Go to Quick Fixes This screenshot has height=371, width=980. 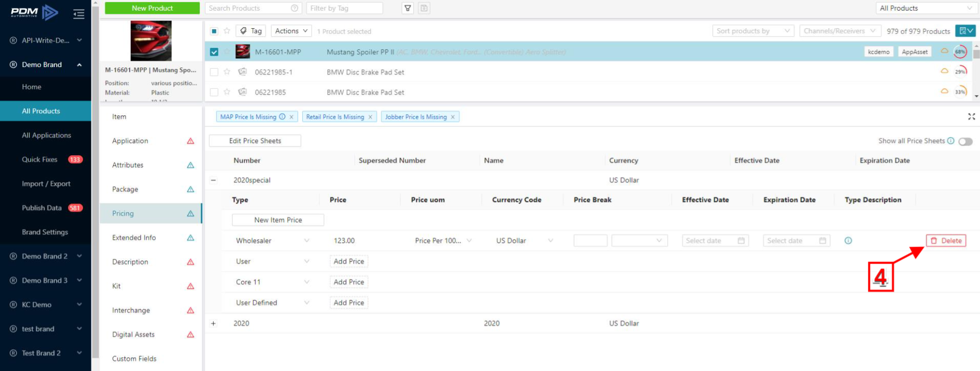pos(46,159)
